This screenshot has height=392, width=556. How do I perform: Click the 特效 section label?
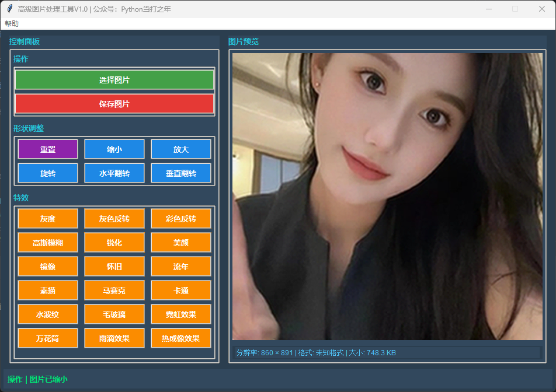coord(21,198)
